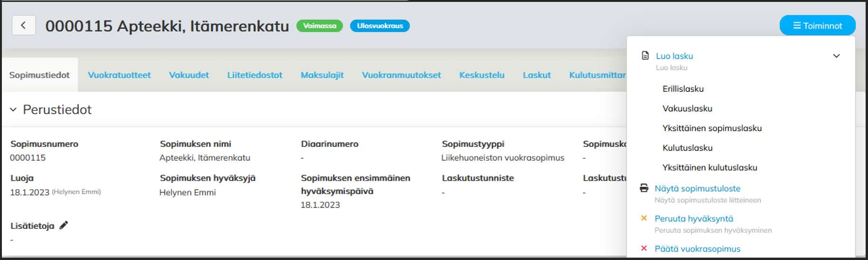Click the document icon beside Luo lasku

[x=645, y=56]
